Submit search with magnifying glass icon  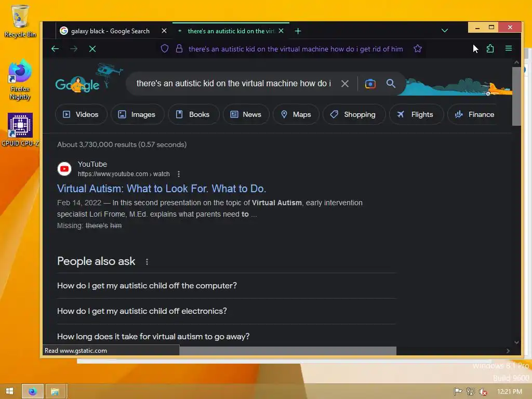pyautogui.click(x=391, y=84)
